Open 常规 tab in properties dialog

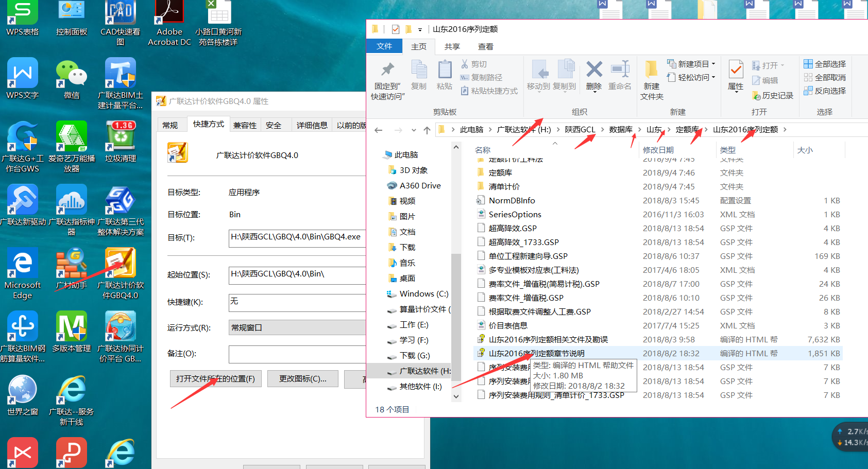tap(170, 125)
